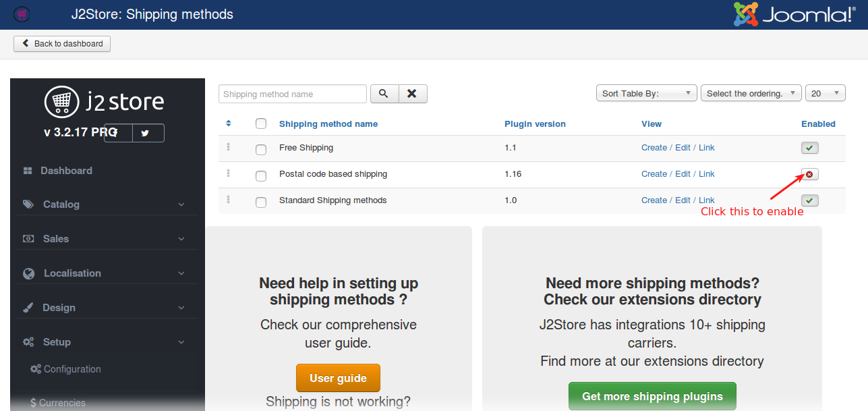Open Configuration under Setup
This screenshot has width=868, height=411.
(x=72, y=369)
